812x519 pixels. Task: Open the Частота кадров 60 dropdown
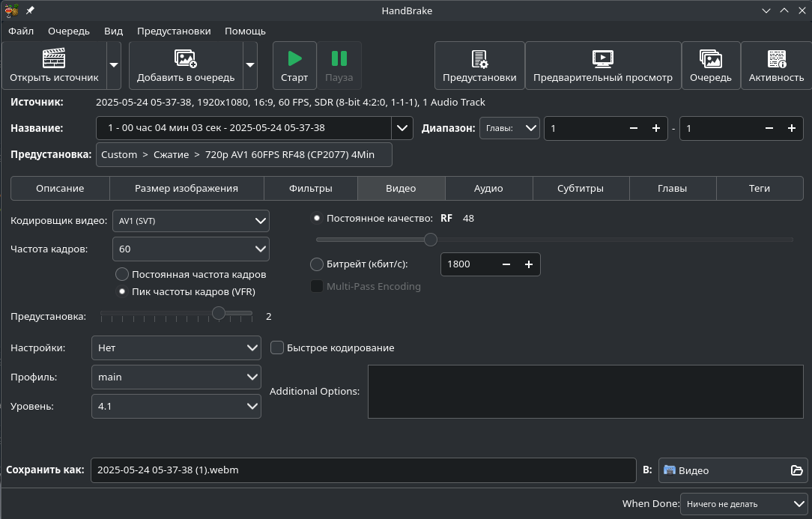pos(190,249)
